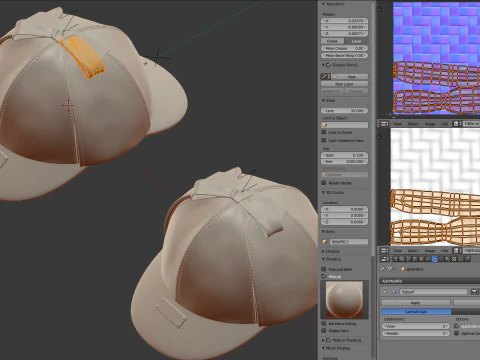The height and width of the screenshot is (360, 480).
Task: Collapse the View panel
Action: click(x=323, y=100)
